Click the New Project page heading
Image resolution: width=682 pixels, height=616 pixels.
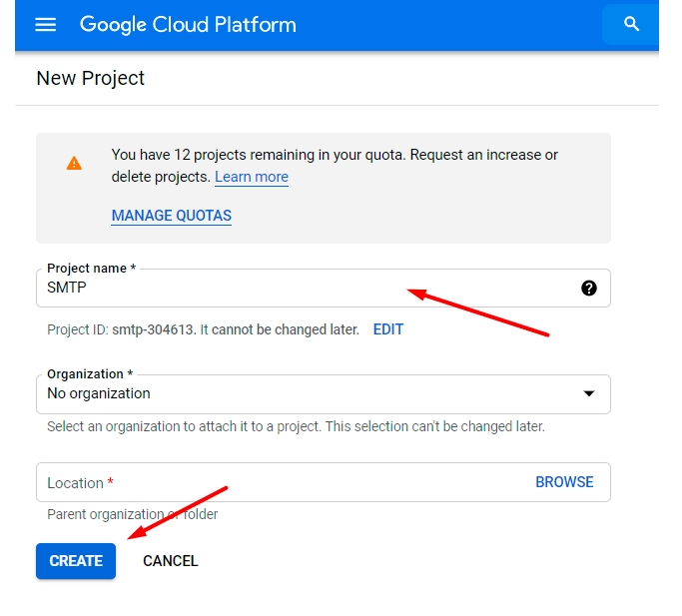[91, 78]
